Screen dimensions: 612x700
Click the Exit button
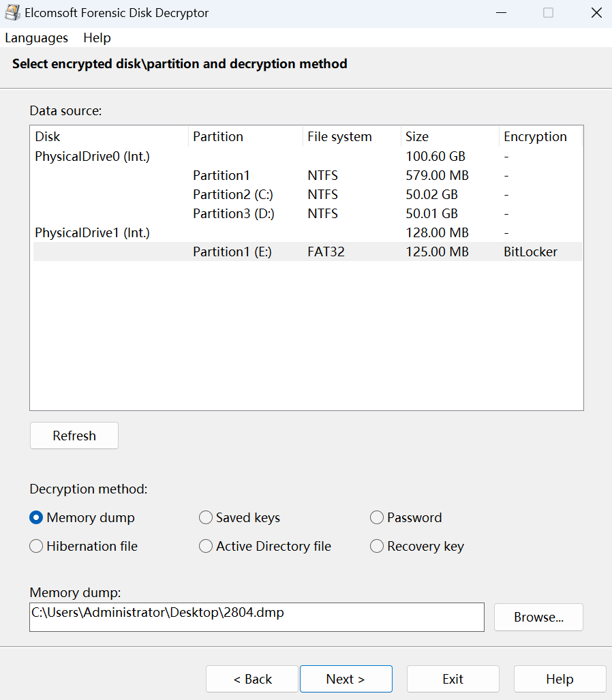pos(453,679)
